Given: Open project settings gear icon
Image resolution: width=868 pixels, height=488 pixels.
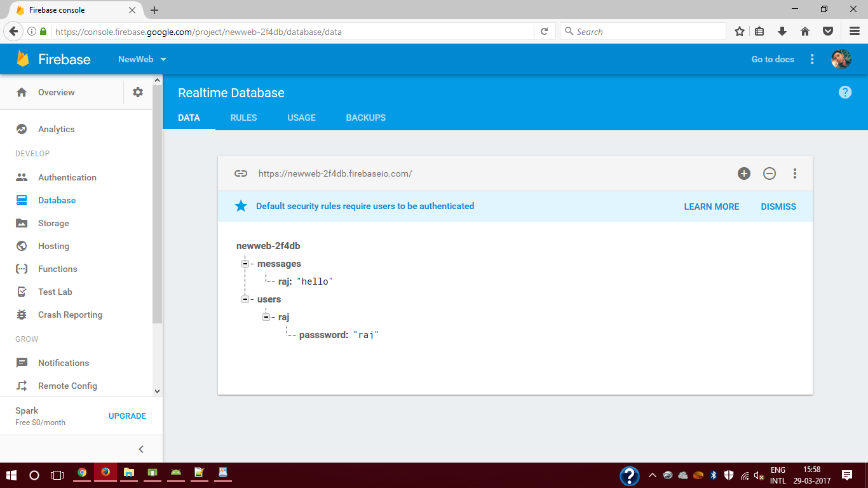Looking at the screenshot, I should (x=138, y=92).
